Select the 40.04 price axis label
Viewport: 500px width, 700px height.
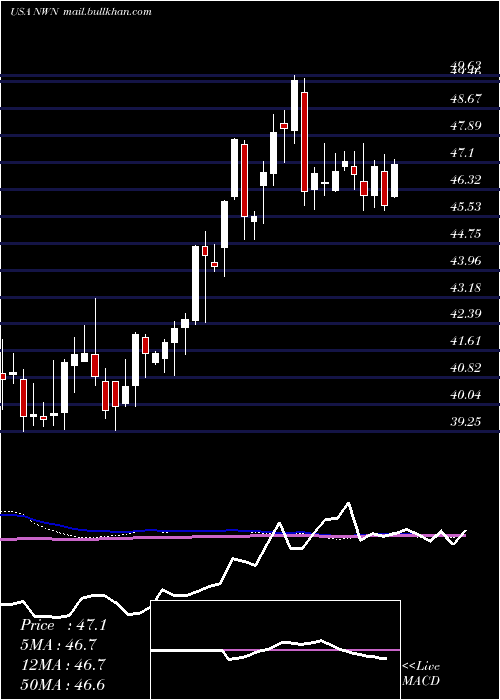point(466,395)
